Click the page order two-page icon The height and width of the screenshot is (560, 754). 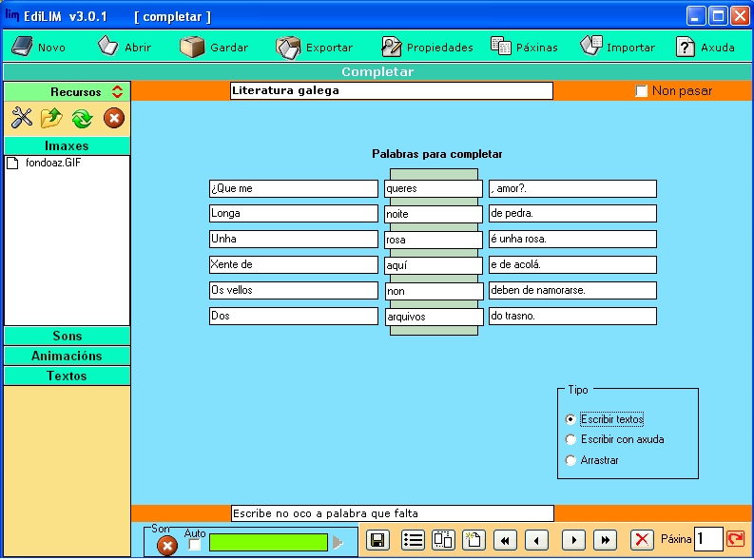pos(443,540)
